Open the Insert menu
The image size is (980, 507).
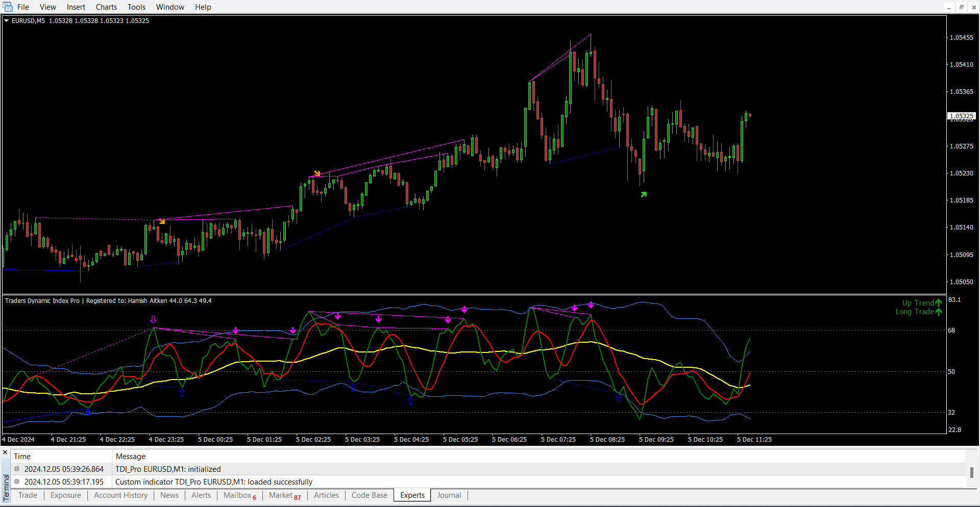tap(76, 7)
